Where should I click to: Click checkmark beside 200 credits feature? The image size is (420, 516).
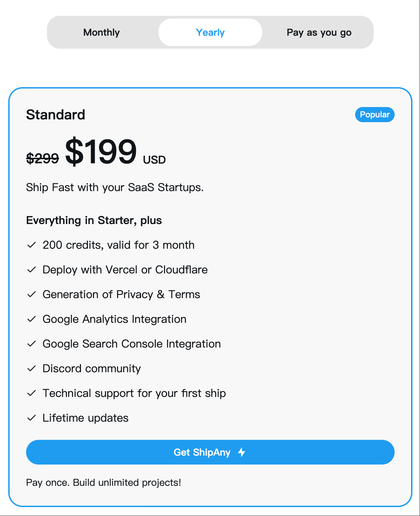coord(32,245)
